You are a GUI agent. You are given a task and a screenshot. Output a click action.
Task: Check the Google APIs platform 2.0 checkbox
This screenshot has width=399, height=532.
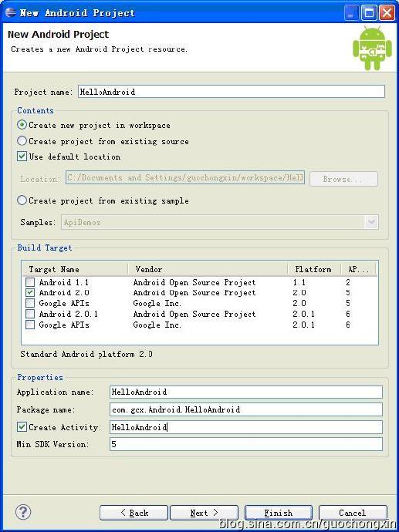coord(30,303)
